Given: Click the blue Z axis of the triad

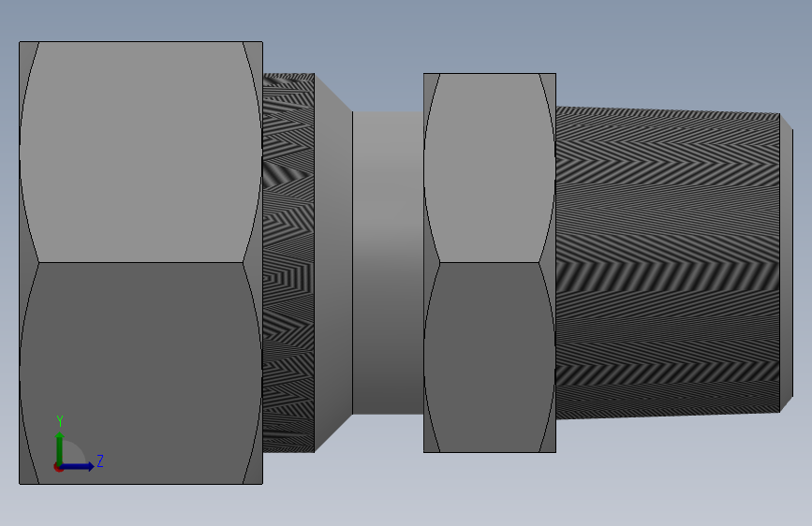Looking at the screenshot, I should click(x=78, y=466).
